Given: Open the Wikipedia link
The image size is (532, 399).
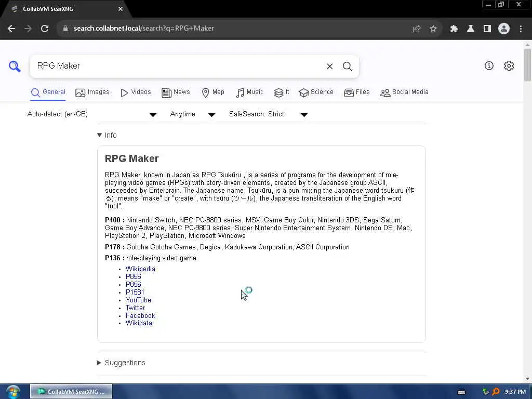Looking at the screenshot, I should click(140, 269).
